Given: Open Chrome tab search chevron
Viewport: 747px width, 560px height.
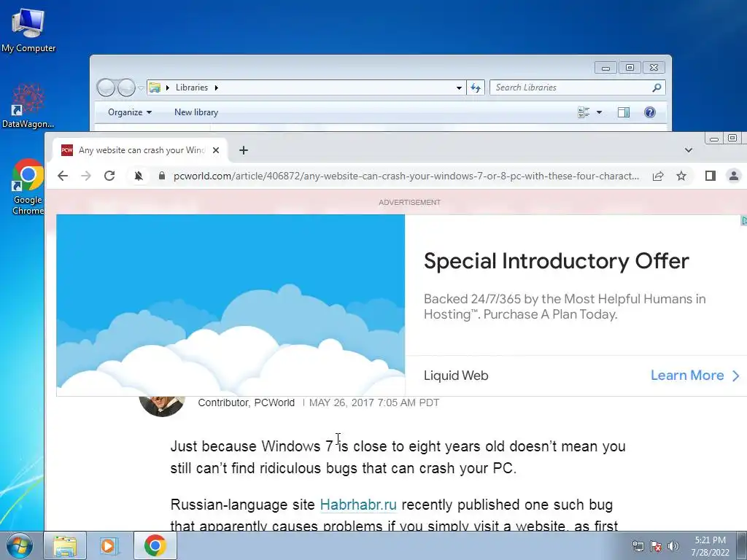Looking at the screenshot, I should (x=689, y=150).
